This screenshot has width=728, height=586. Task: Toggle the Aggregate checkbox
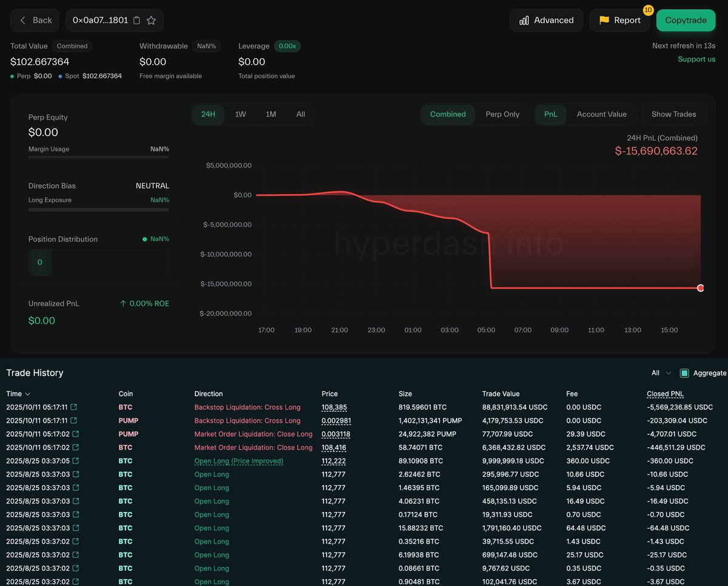[684, 373]
